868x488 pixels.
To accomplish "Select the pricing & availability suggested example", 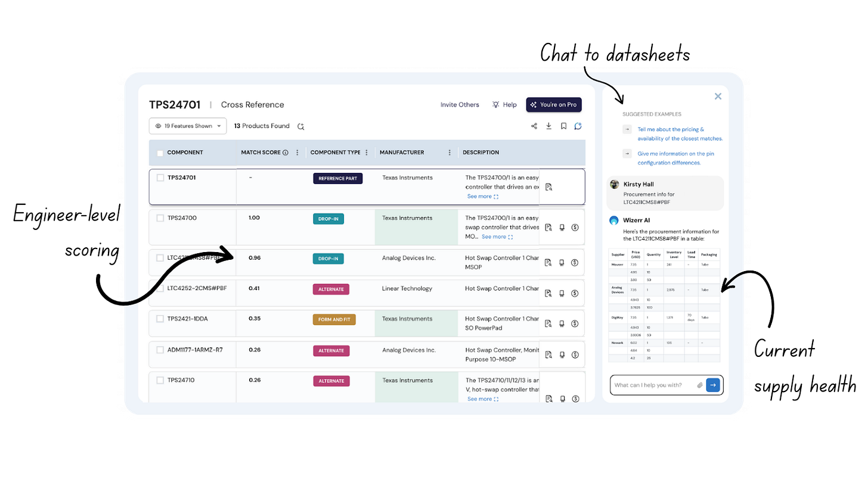I will (x=680, y=133).
